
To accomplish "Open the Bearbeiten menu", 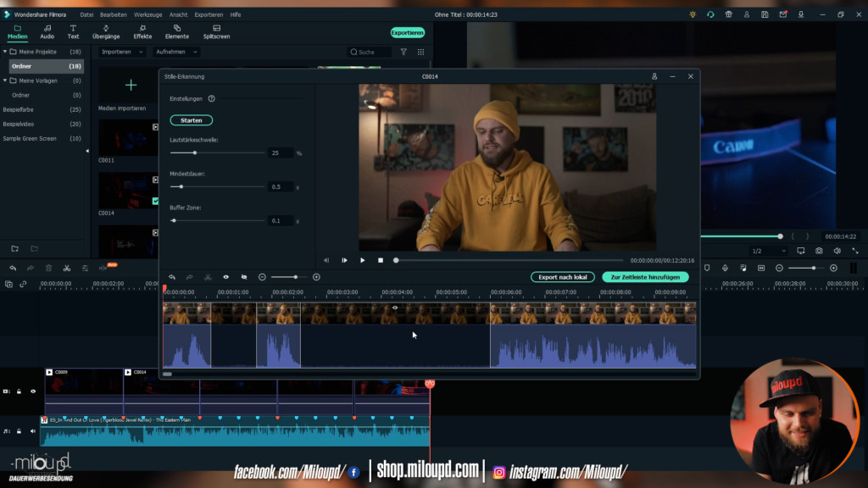I will pyautogui.click(x=113, y=15).
